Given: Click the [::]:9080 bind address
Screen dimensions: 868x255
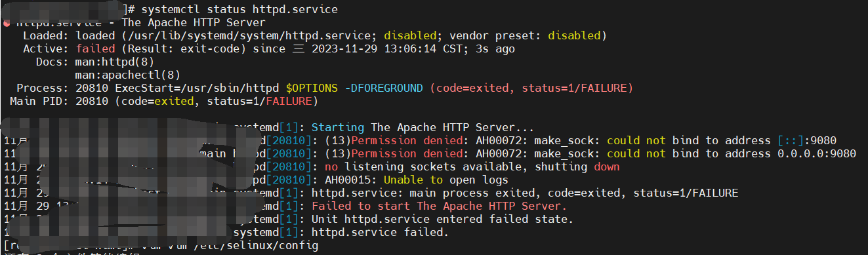Looking at the screenshot, I should tap(807, 140).
